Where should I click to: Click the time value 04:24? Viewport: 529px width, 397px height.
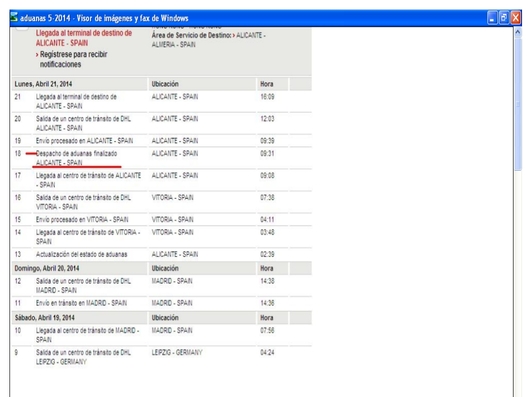click(267, 352)
